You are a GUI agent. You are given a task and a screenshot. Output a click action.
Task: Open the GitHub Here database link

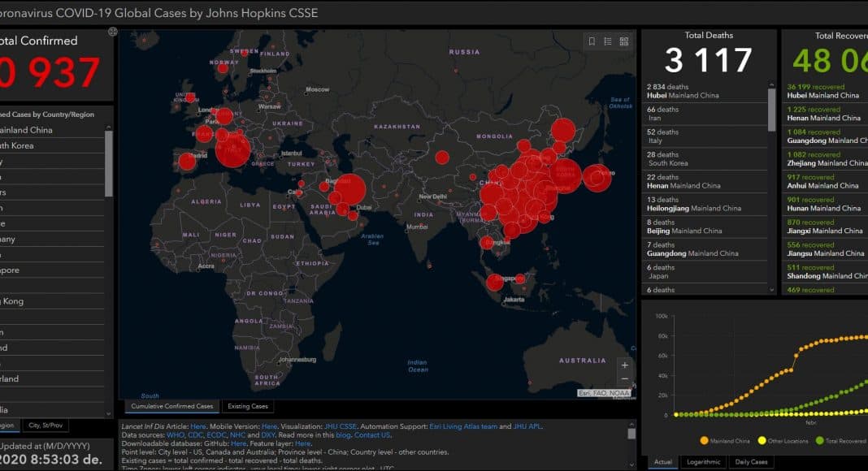click(239, 443)
